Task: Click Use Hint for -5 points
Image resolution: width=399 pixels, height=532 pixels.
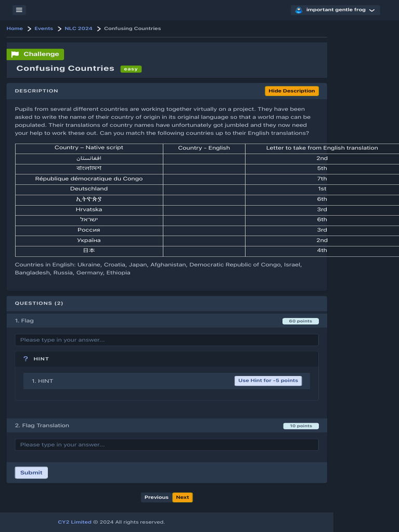Action: (268, 381)
